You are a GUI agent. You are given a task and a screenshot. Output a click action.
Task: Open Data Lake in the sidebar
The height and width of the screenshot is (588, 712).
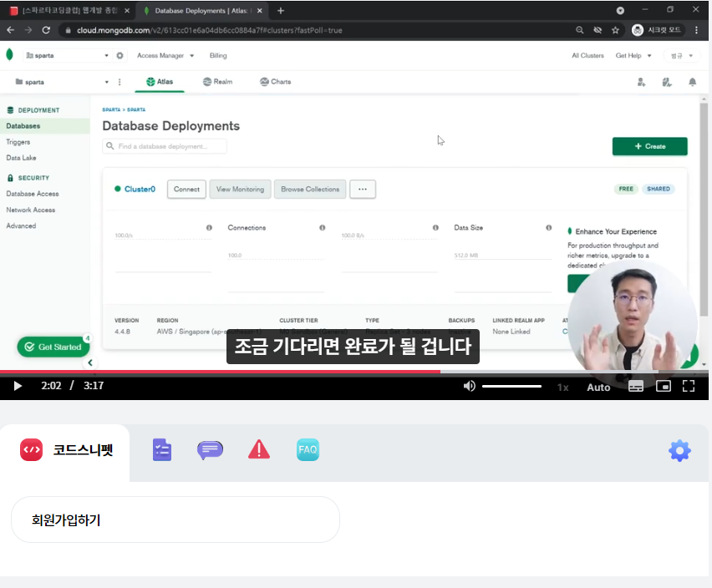[x=22, y=158]
